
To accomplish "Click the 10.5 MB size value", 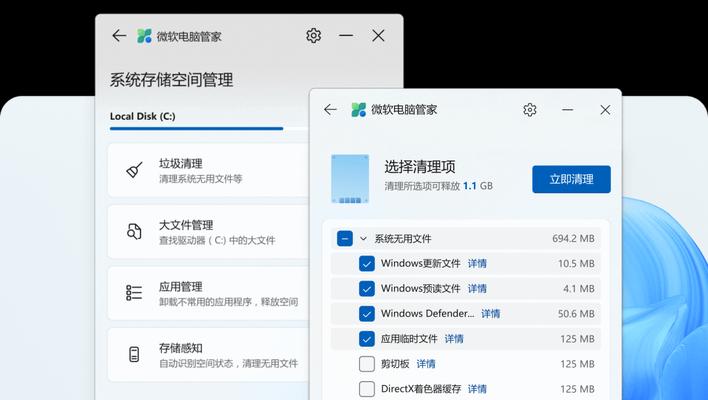I will [x=576, y=264].
